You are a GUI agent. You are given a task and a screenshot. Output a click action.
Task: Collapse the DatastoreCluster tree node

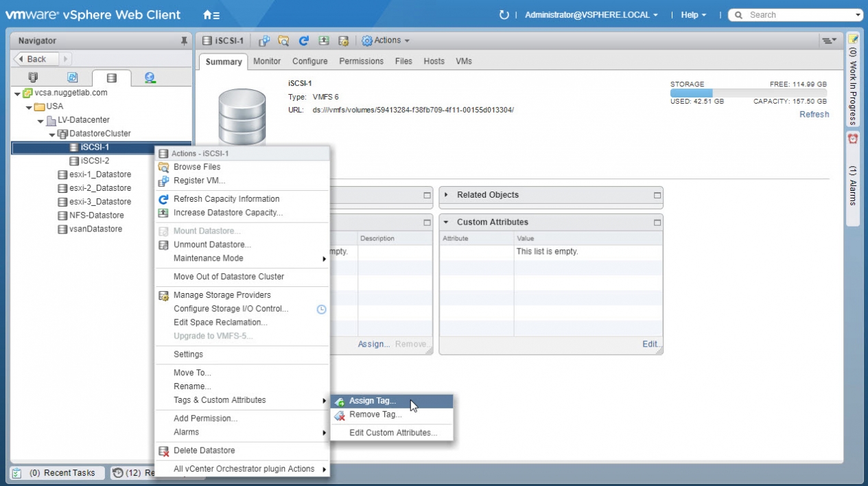click(52, 134)
